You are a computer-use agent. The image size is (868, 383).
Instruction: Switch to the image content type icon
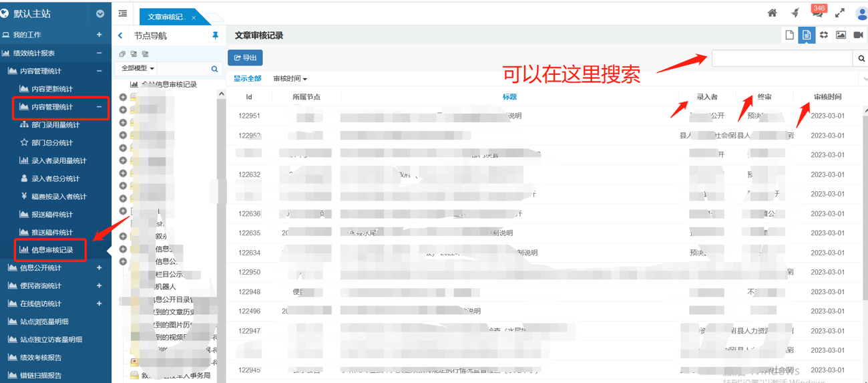pyautogui.click(x=841, y=35)
